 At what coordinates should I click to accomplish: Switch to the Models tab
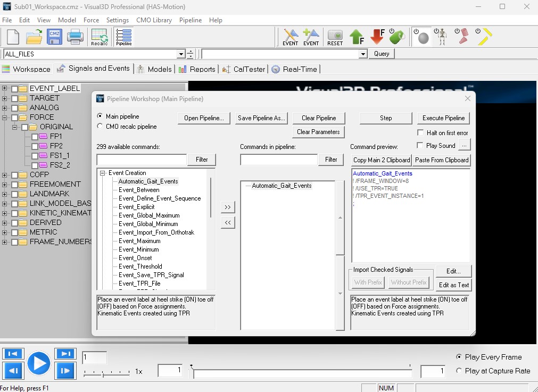point(154,69)
